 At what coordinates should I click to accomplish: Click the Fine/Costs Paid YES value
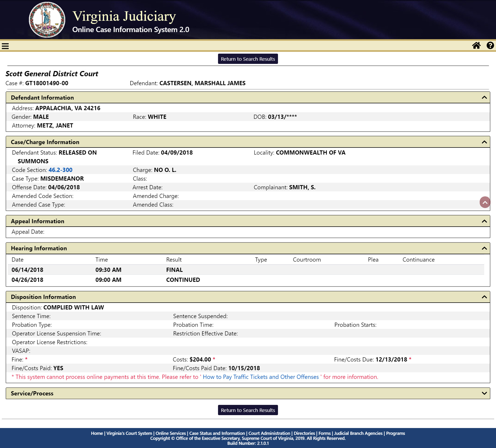tap(58, 368)
